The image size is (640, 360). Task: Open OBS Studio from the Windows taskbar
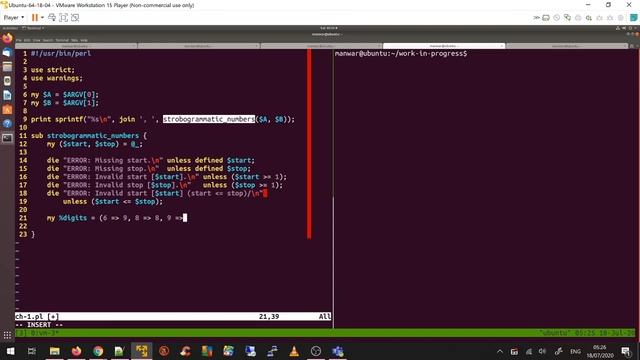coord(316,351)
